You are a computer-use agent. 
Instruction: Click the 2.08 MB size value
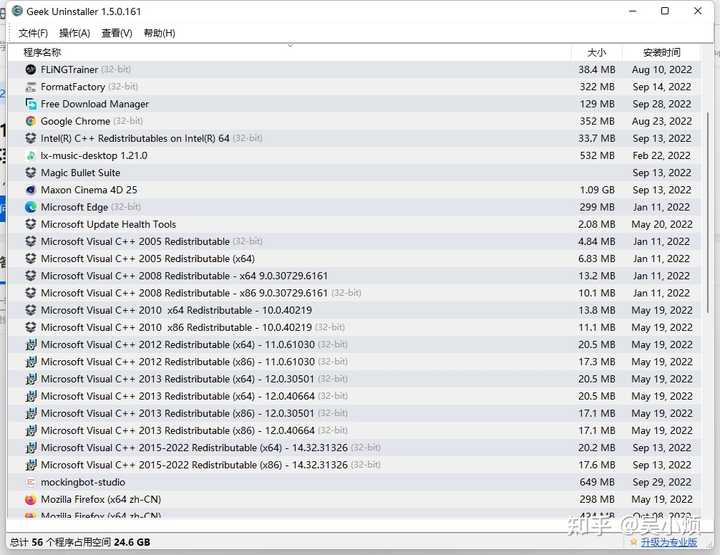coord(596,224)
